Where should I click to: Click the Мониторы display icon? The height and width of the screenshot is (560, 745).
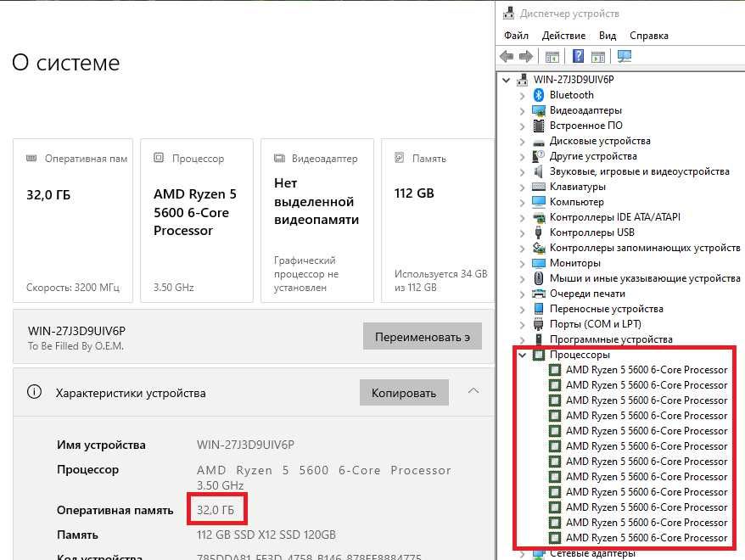(x=538, y=263)
